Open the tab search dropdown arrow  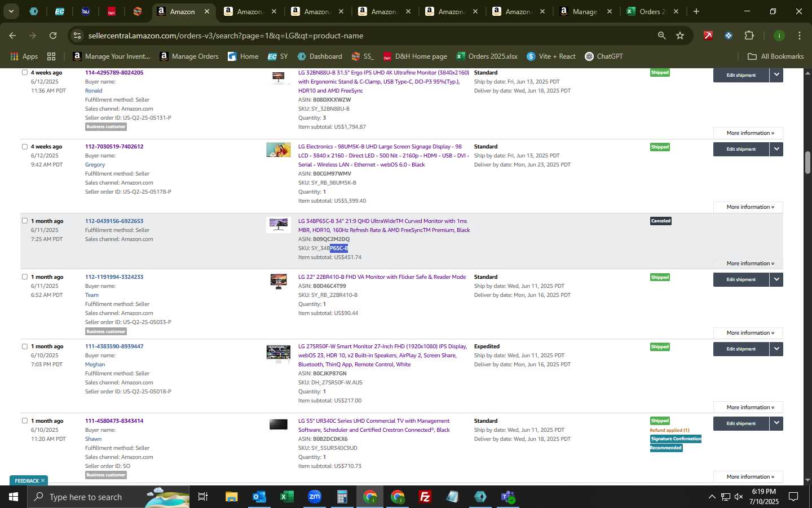point(11,11)
